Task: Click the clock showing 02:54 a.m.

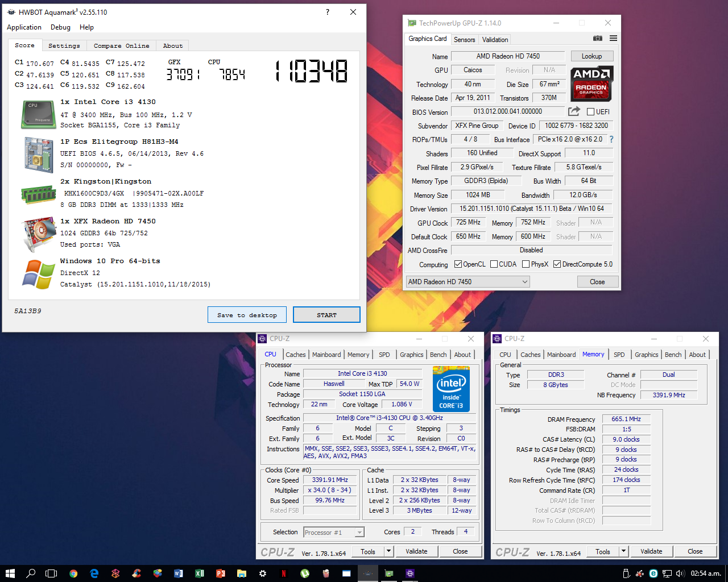Action: (705, 573)
